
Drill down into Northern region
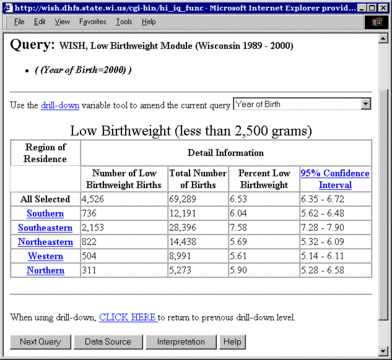tap(45, 270)
